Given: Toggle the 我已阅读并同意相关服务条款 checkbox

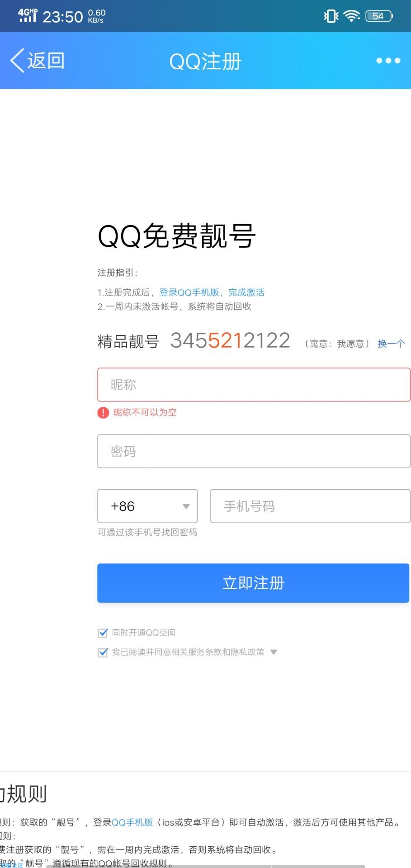Looking at the screenshot, I should coord(103,652).
